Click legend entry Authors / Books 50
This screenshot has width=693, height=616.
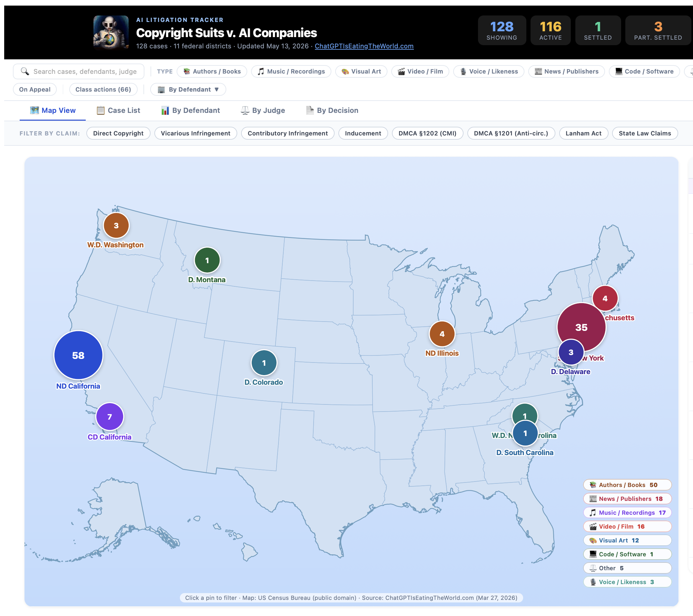(x=627, y=484)
